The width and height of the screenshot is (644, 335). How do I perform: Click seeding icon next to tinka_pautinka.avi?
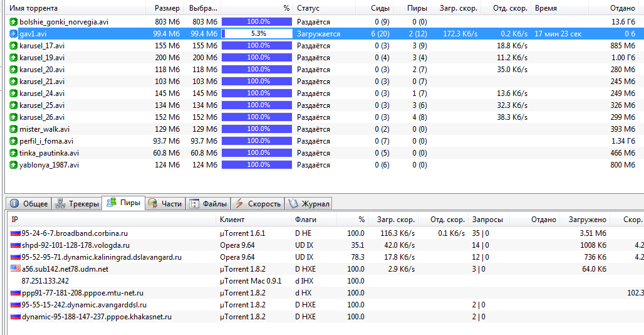point(14,153)
